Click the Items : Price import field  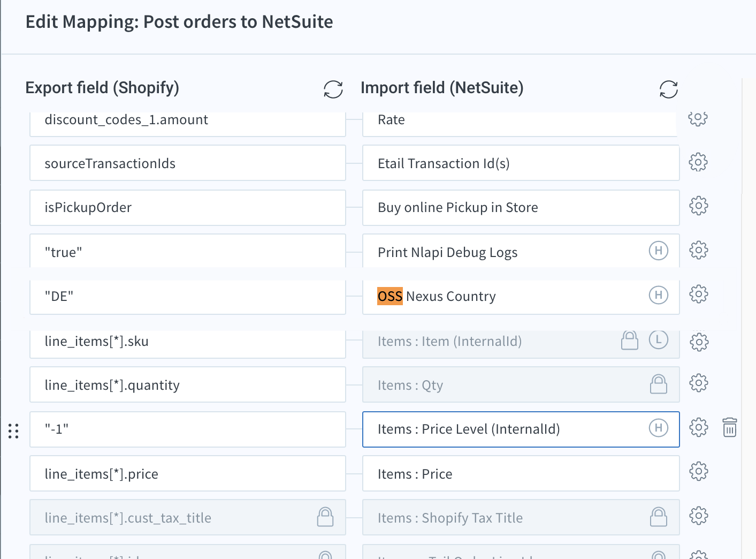(521, 473)
